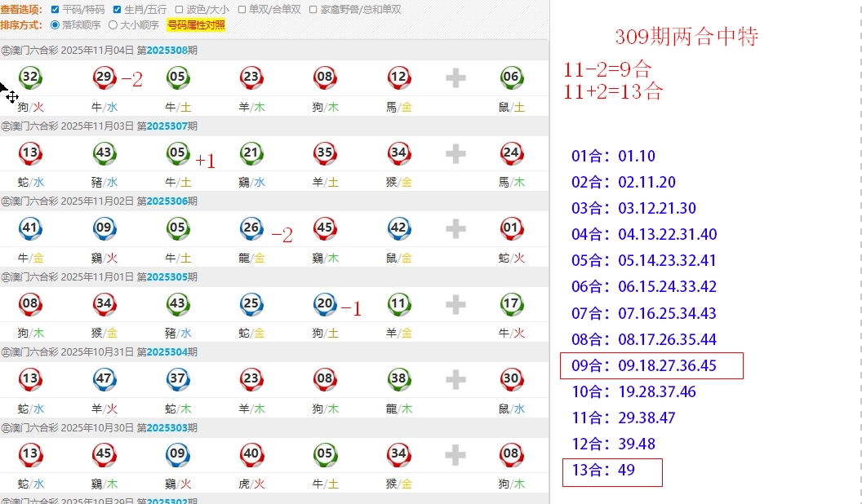Enable the 波色/大小 checkbox
The width and height of the screenshot is (862, 504).
click(179, 10)
